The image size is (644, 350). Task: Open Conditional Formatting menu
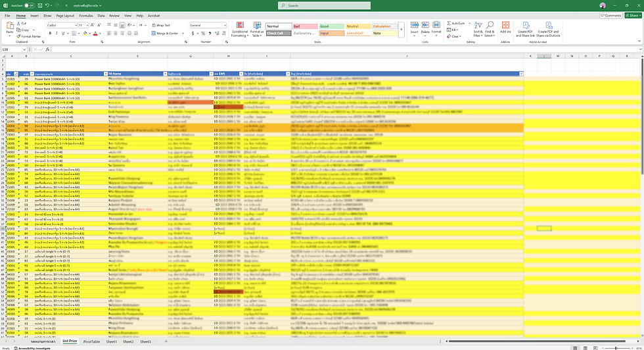[240, 29]
